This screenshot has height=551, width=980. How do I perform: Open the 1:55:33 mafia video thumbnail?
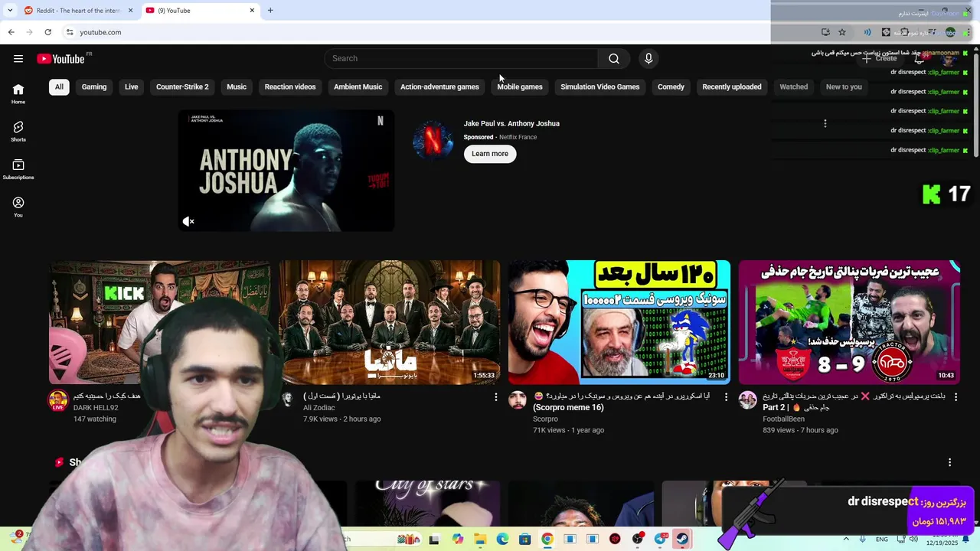(x=389, y=322)
